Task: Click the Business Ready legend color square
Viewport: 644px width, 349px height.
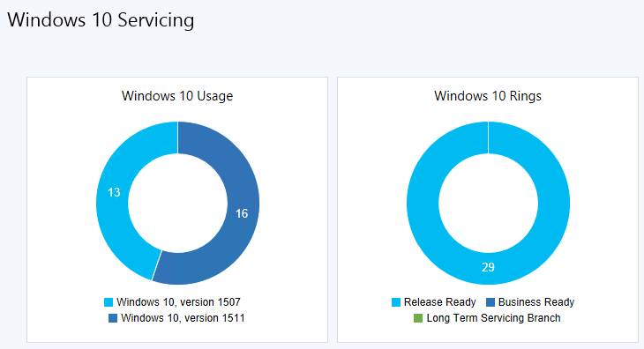Action: (490, 302)
